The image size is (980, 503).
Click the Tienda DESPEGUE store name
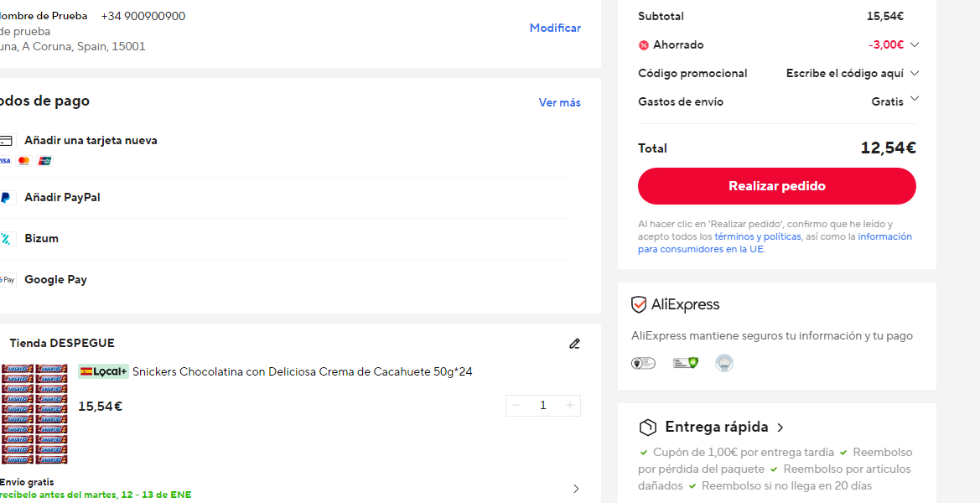(x=62, y=343)
